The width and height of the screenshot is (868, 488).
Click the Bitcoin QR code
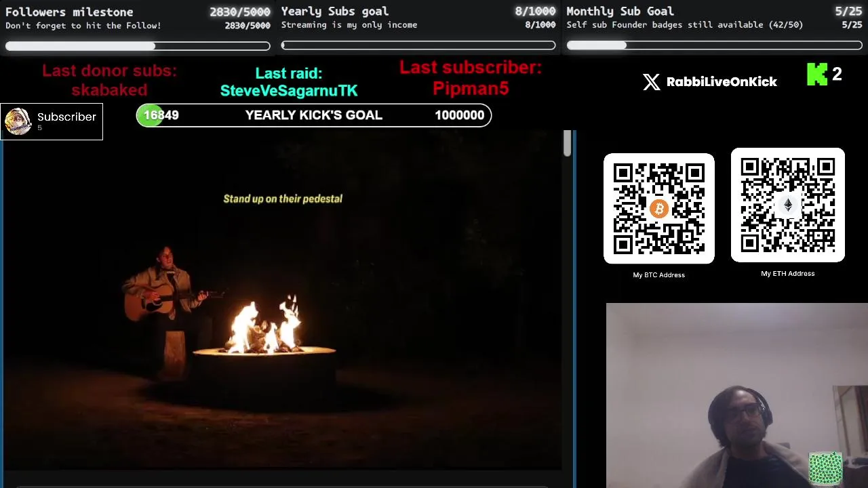point(659,208)
